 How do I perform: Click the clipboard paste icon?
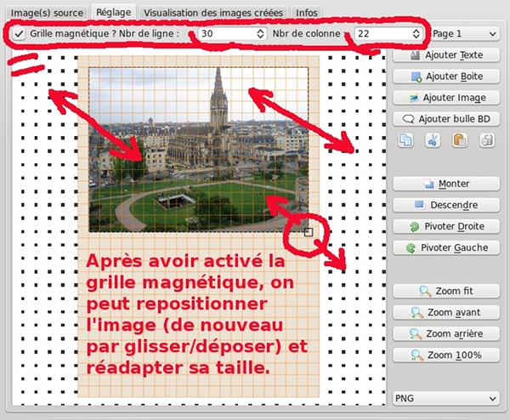click(x=460, y=140)
